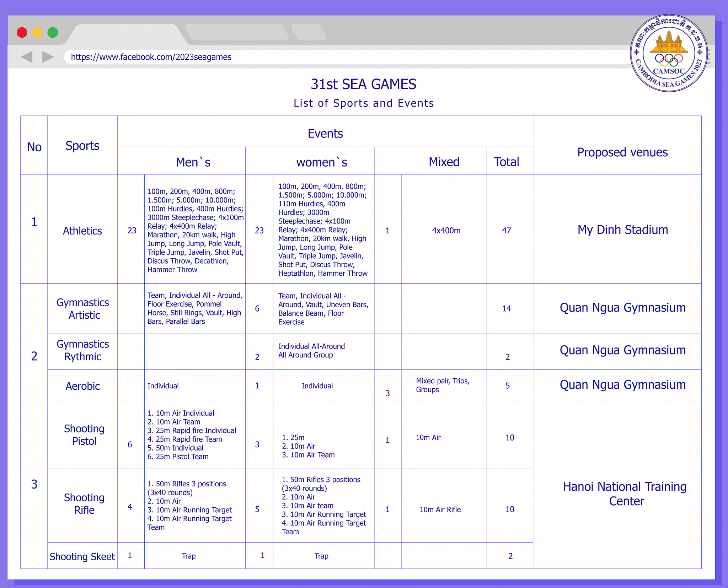Click the green maximize window dot
728x588 pixels.
coord(53,32)
